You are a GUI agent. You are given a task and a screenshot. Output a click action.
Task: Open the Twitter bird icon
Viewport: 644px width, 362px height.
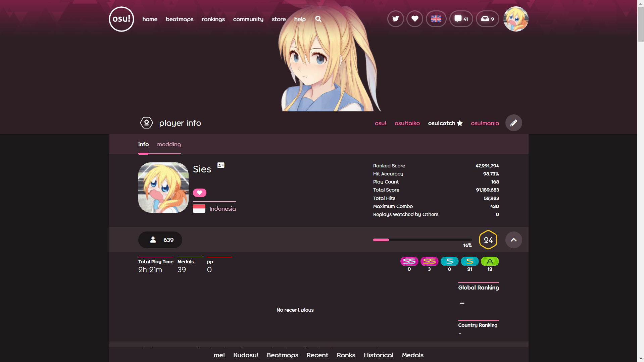[396, 19]
